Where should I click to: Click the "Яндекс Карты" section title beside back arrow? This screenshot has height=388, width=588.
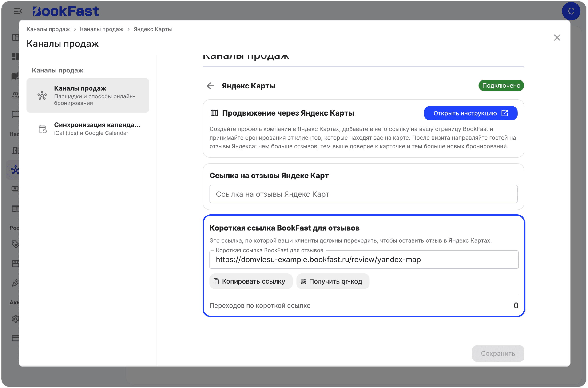tap(248, 86)
